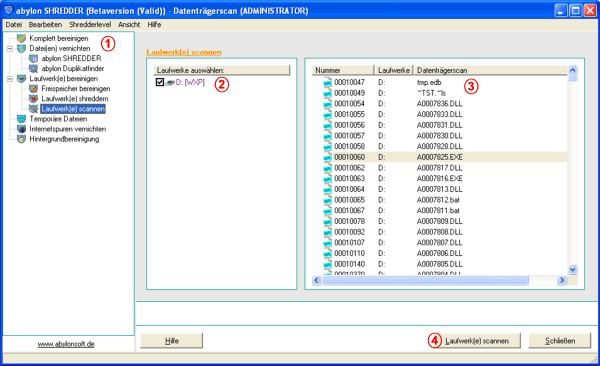Click the file icon of row 00010047

(x=328, y=82)
